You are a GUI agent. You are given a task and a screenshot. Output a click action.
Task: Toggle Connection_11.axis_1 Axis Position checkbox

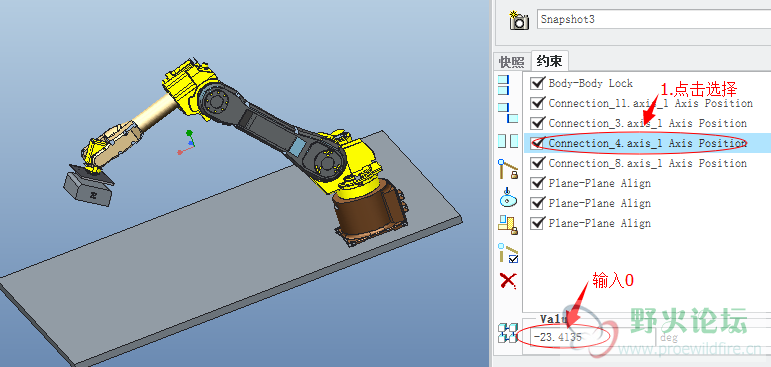537,103
